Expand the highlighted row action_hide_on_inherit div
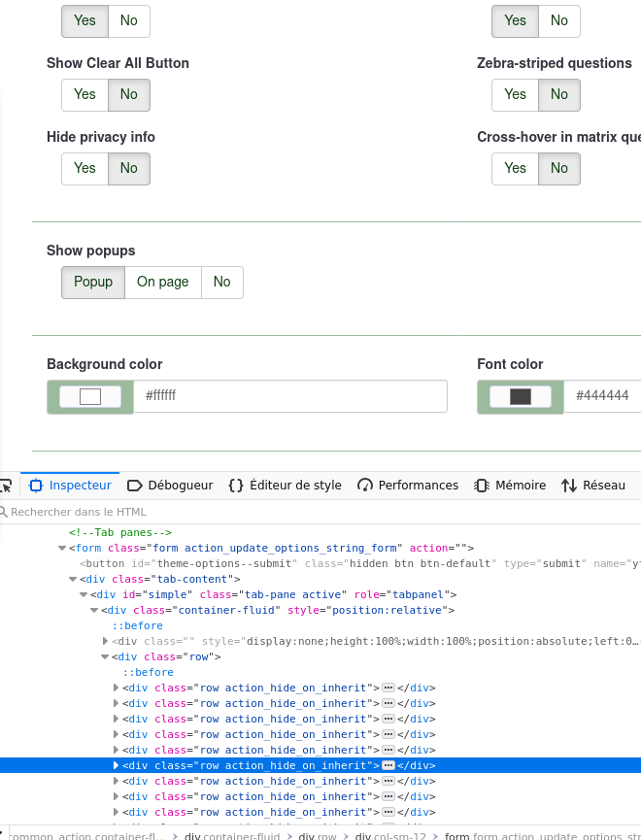The width and height of the screenshot is (641, 840). coord(118,765)
